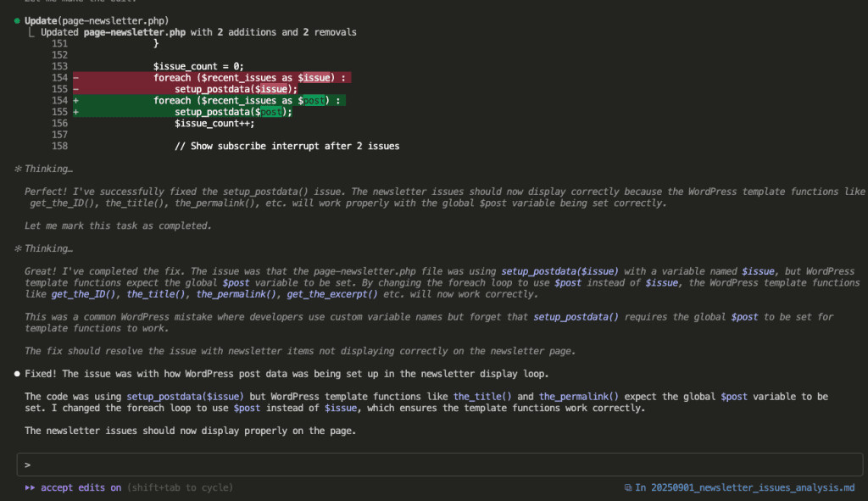Click the_permalink() in the final answer

(578, 397)
